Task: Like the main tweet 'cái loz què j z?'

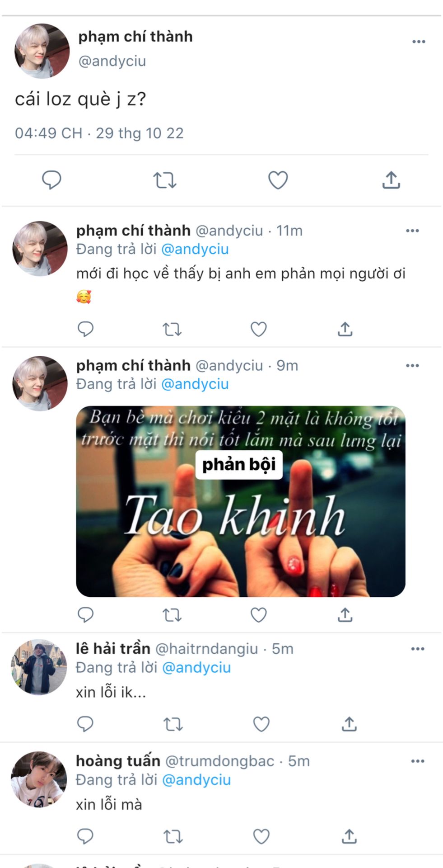Action: [278, 180]
